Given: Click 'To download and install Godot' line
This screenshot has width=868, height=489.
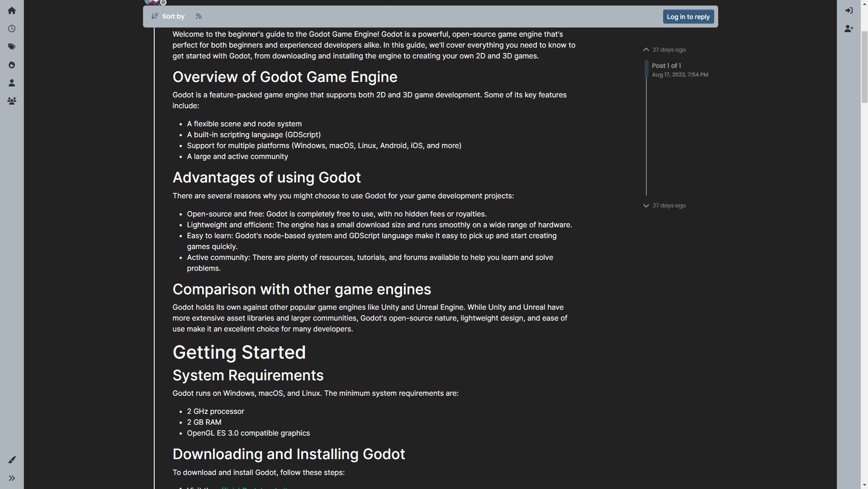Looking at the screenshot, I should [x=258, y=473].
